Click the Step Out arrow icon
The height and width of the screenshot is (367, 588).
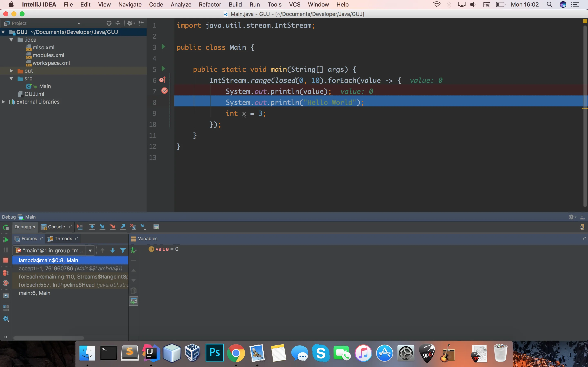coord(123,227)
